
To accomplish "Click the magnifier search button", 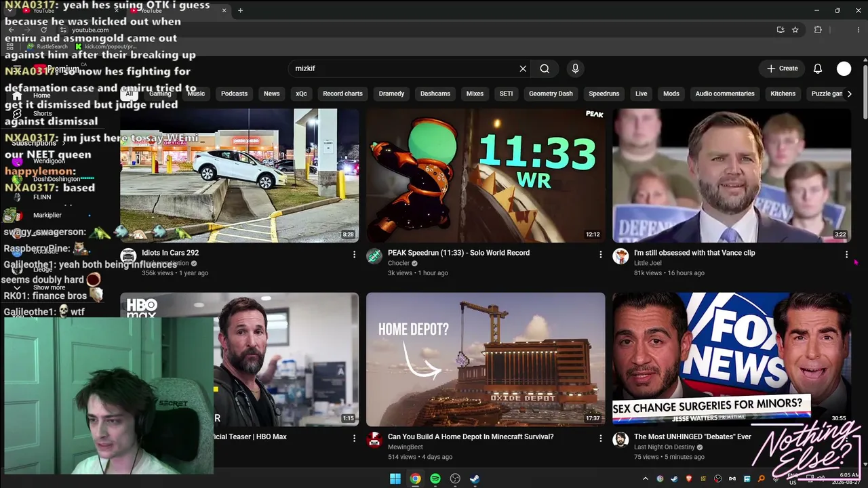I will point(545,68).
